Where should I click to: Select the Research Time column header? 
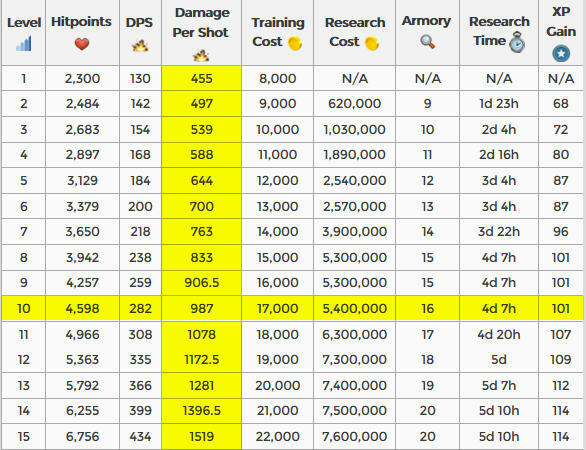(x=499, y=33)
